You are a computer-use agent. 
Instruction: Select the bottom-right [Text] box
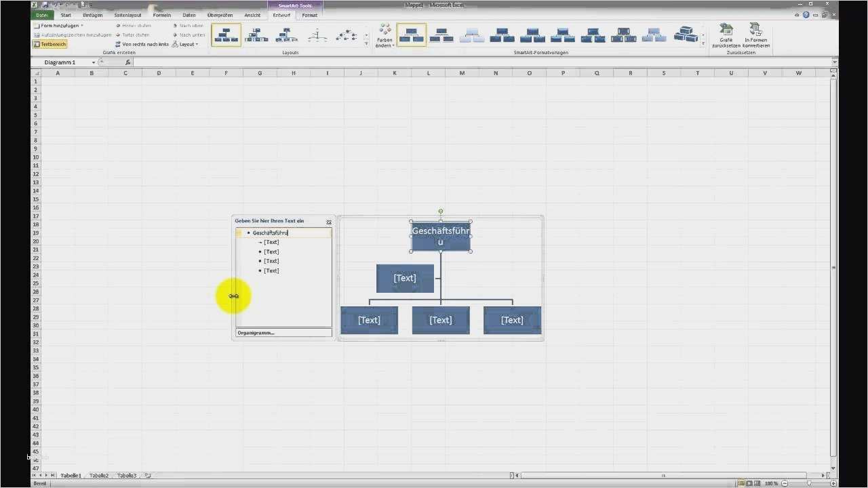point(512,320)
